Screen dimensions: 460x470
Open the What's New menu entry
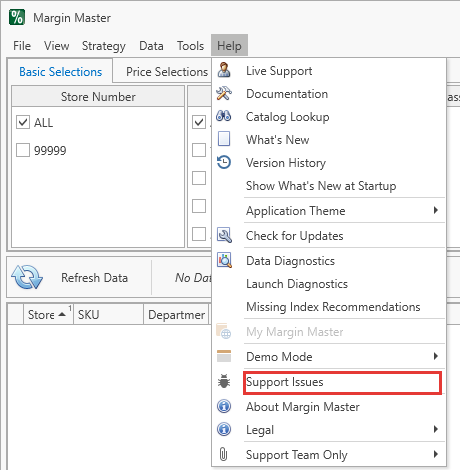[329, 140]
